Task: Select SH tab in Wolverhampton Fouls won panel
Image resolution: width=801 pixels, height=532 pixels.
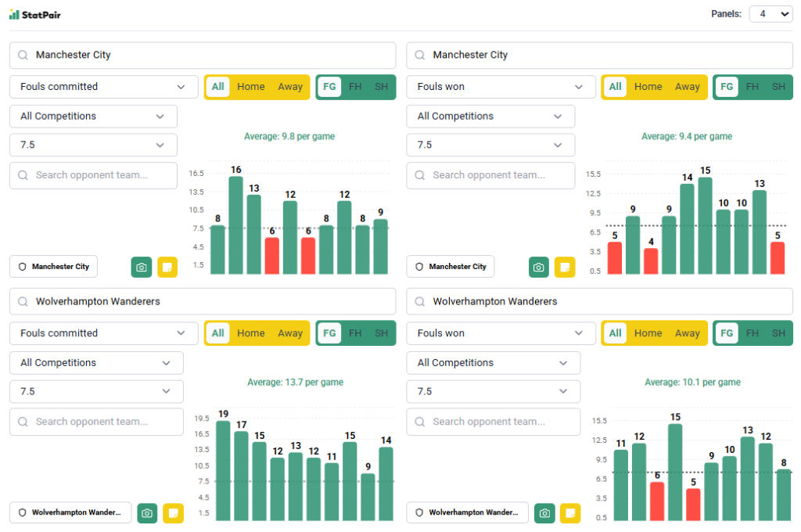Action: click(778, 333)
